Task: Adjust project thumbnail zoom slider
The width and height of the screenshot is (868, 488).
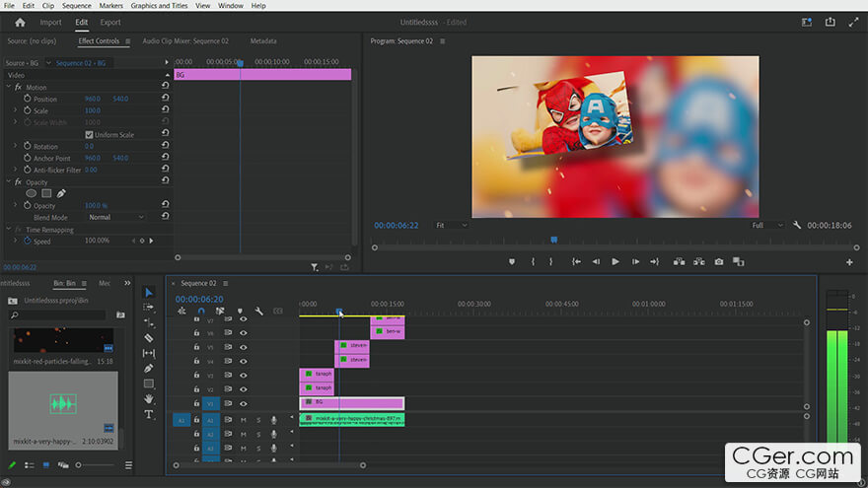Action: (x=79, y=465)
